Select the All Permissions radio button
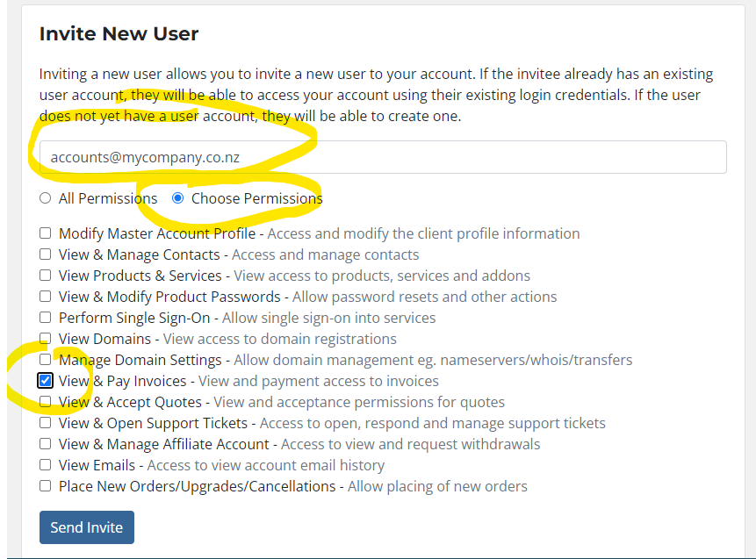The width and height of the screenshot is (756, 559). tap(46, 198)
